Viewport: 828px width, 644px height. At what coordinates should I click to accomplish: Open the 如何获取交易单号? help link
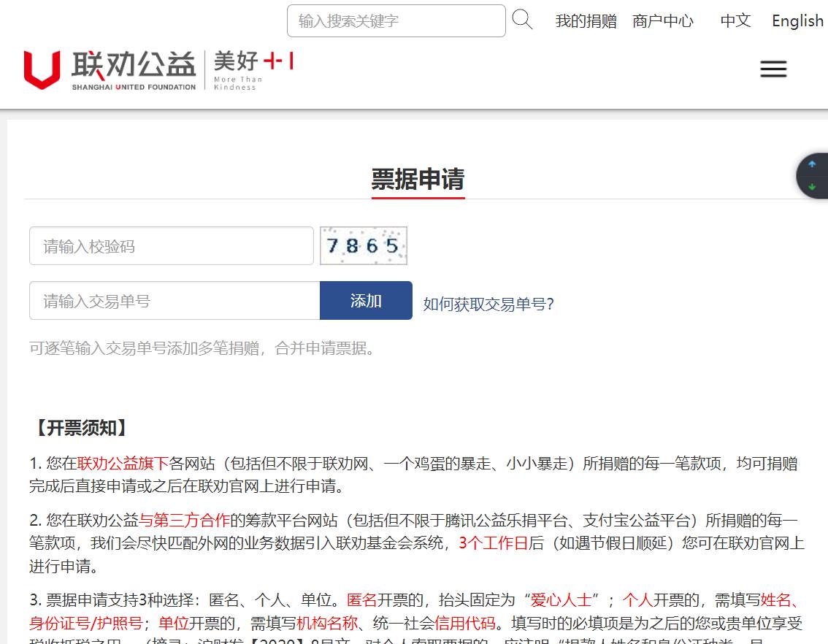[x=488, y=304]
